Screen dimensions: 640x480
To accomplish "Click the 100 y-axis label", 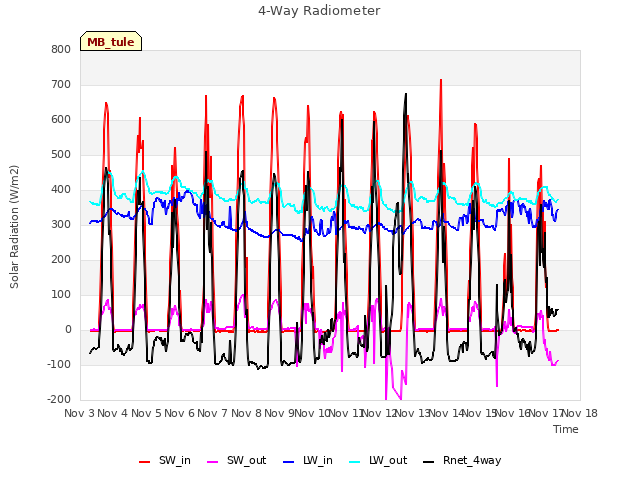I will coord(61,295).
